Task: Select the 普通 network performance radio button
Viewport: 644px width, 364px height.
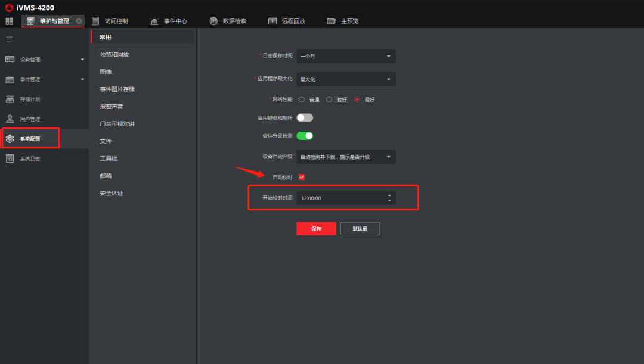Action: pyautogui.click(x=302, y=99)
